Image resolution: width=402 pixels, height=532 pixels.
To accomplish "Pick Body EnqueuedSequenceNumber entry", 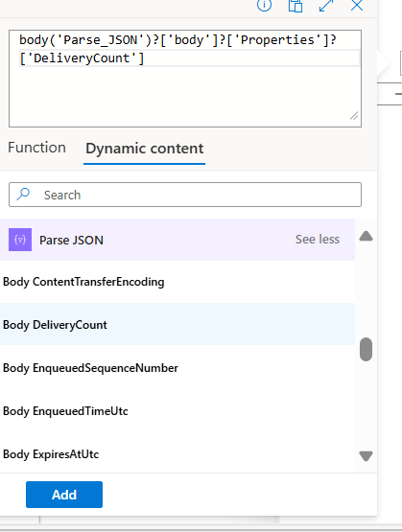I will point(177,368).
